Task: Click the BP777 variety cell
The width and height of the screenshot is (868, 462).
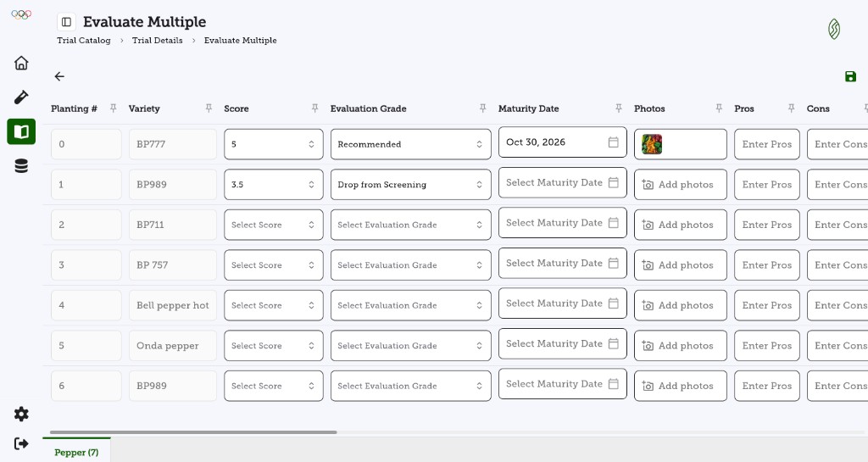Action: [173, 144]
